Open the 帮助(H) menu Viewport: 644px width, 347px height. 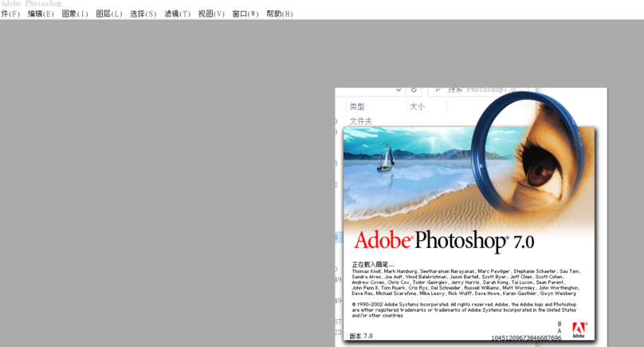[x=280, y=14]
